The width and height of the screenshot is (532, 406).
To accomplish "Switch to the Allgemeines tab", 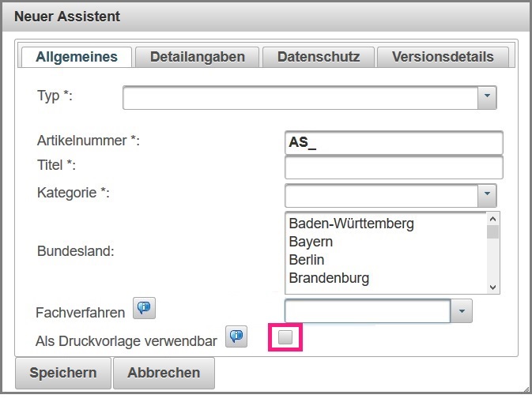I will click(x=77, y=57).
